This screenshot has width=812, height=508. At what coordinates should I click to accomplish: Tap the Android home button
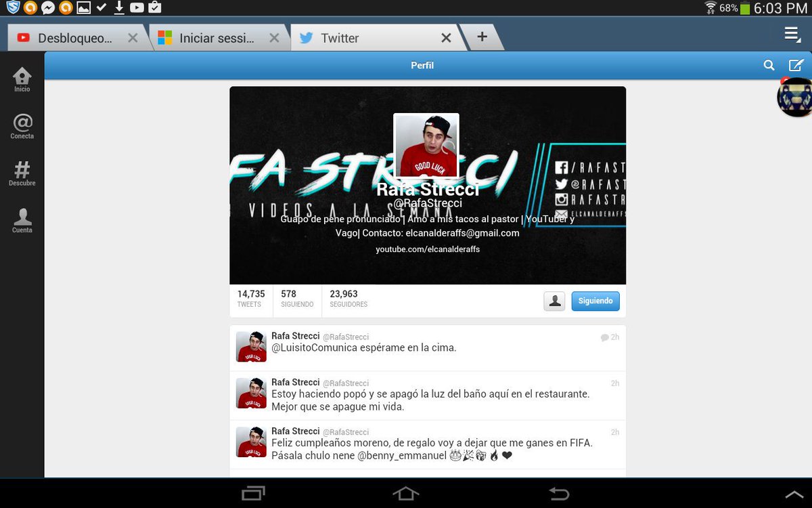click(406, 493)
